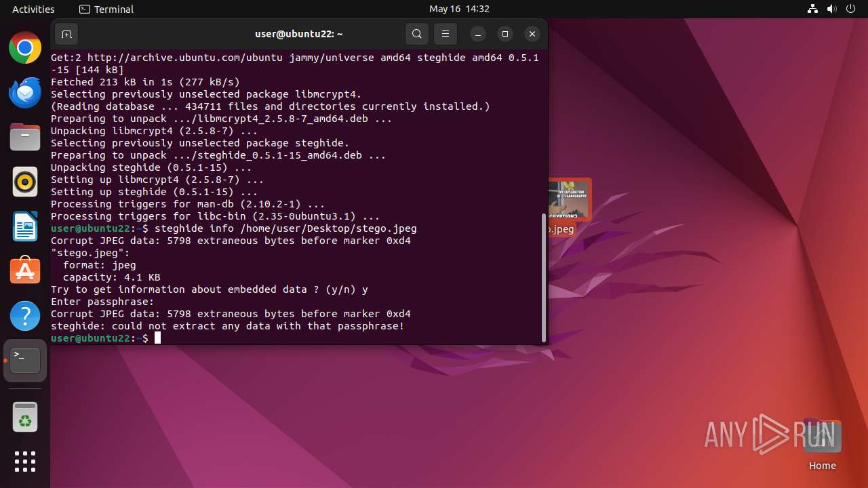
Task: Open the Terminal app menu in top bar
Action: [106, 9]
